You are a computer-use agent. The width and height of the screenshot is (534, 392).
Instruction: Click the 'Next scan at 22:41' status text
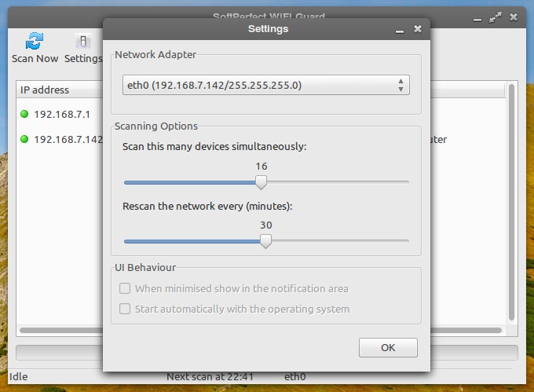point(210,376)
